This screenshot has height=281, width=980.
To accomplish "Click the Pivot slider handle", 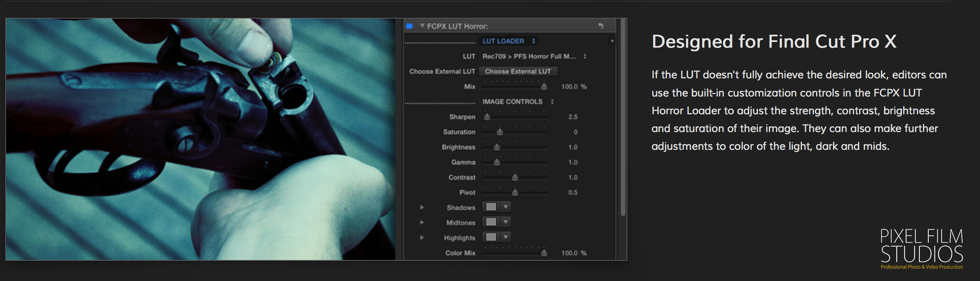I will tap(515, 193).
